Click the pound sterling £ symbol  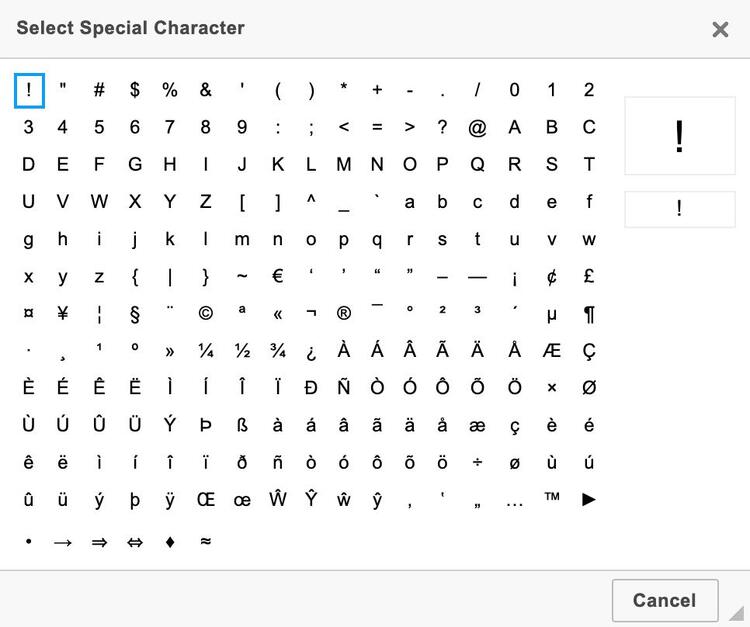pos(589,276)
